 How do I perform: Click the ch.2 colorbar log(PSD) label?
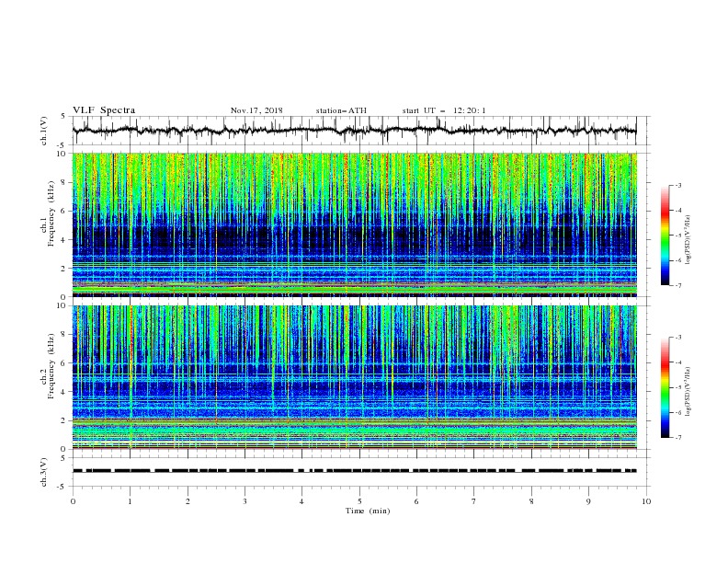coord(688,392)
